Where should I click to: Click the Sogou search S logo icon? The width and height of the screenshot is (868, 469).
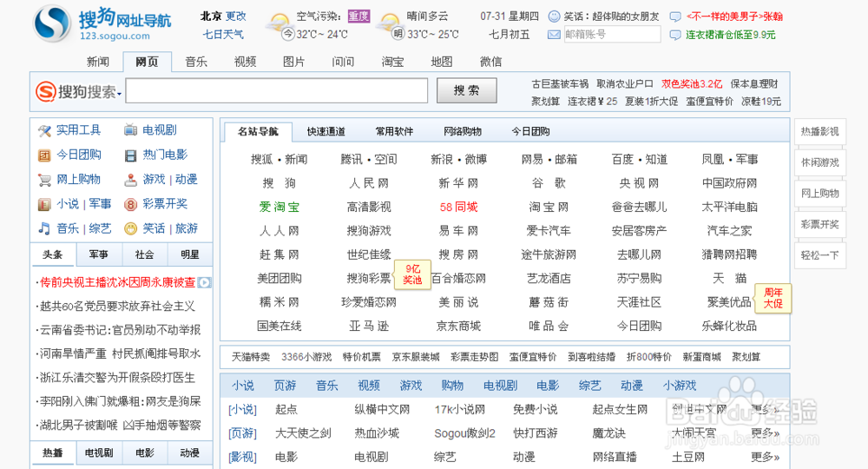[45, 91]
